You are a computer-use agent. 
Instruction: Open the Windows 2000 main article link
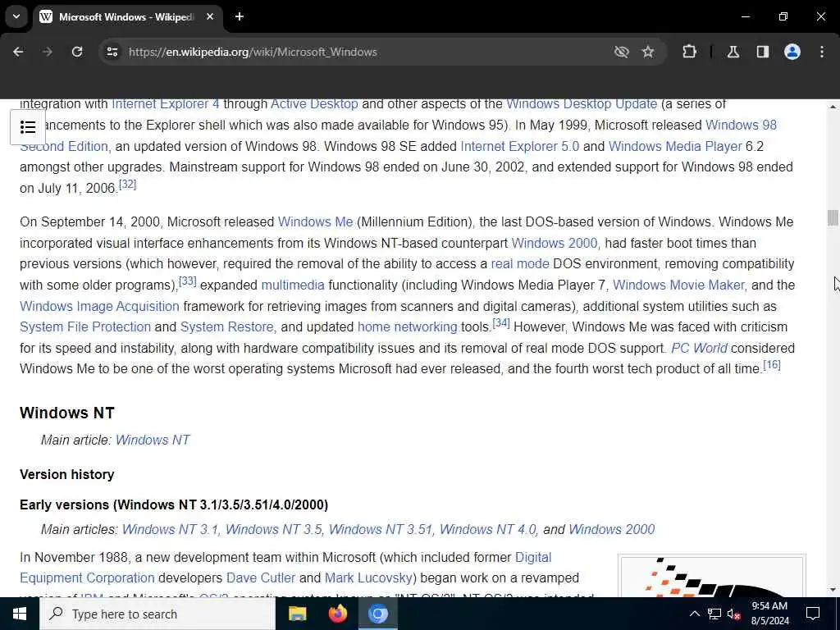[611, 529]
